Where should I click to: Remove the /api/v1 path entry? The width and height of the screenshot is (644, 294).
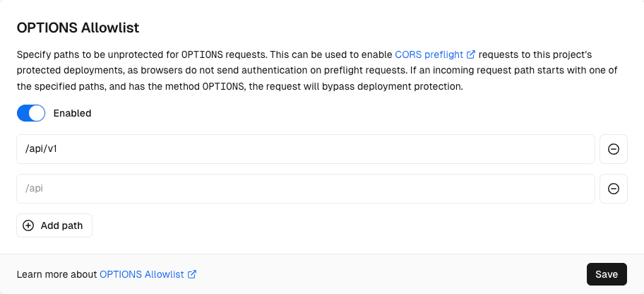click(614, 149)
